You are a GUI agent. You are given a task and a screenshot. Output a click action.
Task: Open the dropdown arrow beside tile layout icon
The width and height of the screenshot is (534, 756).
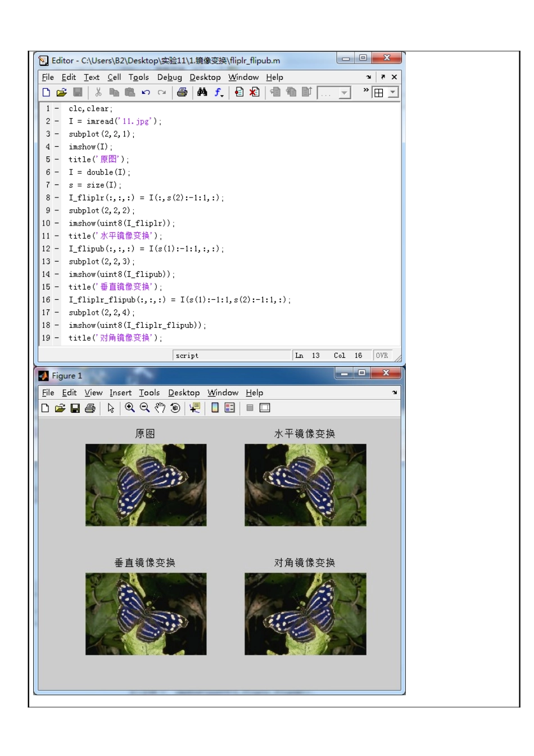pos(393,93)
